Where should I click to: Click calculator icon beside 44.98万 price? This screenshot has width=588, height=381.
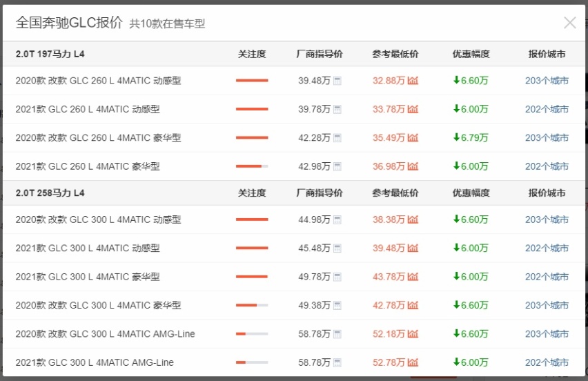[337, 219]
